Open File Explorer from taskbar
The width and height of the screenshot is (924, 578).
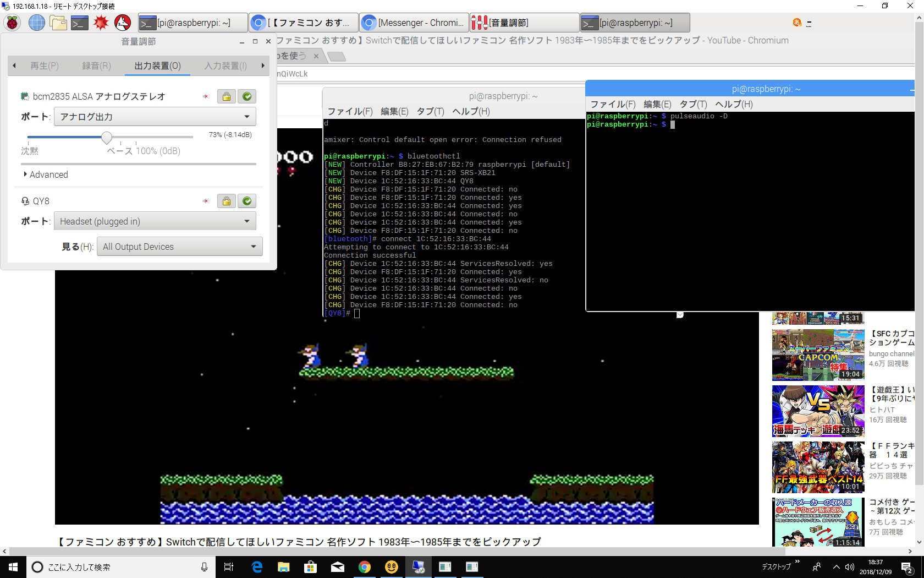(x=284, y=567)
